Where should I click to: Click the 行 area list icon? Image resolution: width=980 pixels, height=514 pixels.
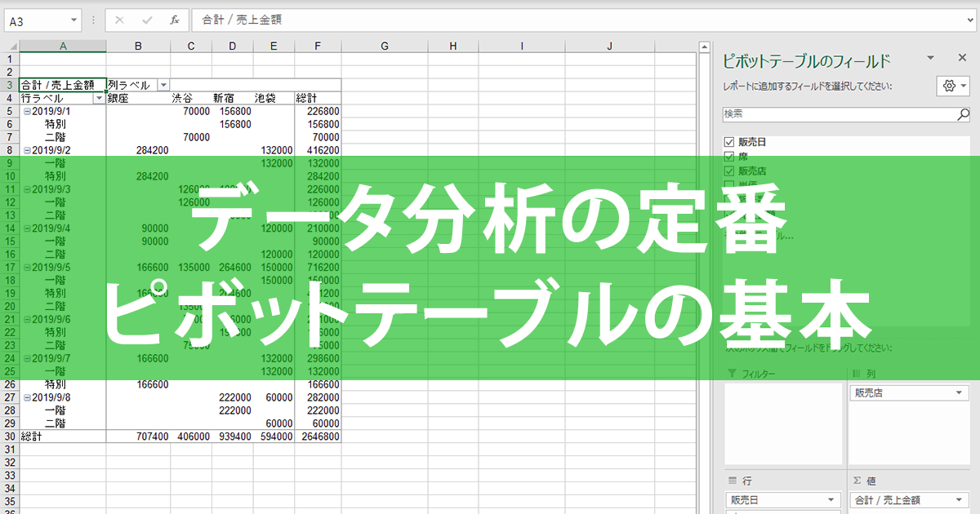[733, 481]
